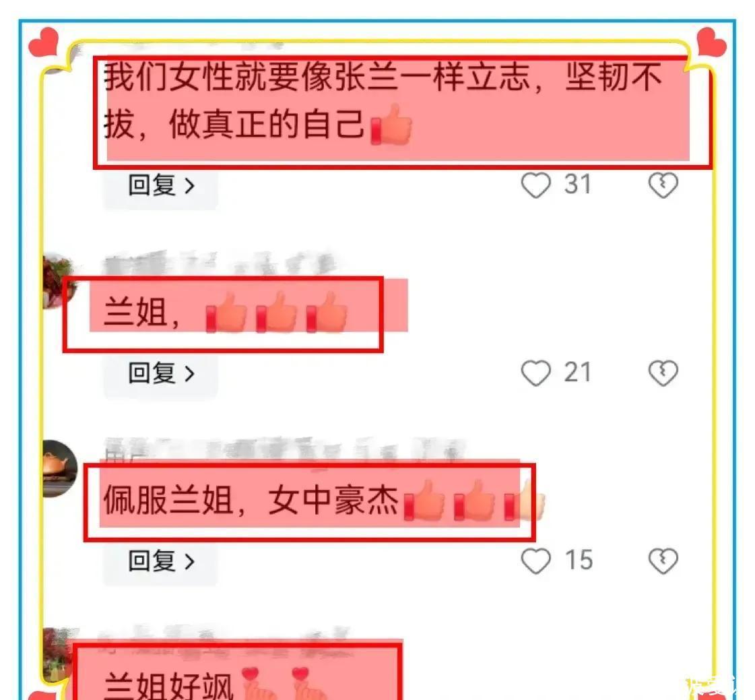The height and width of the screenshot is (700, 755).
Task: Open the blurred username above 兰姐 comment
Action: tap(220, 264)
